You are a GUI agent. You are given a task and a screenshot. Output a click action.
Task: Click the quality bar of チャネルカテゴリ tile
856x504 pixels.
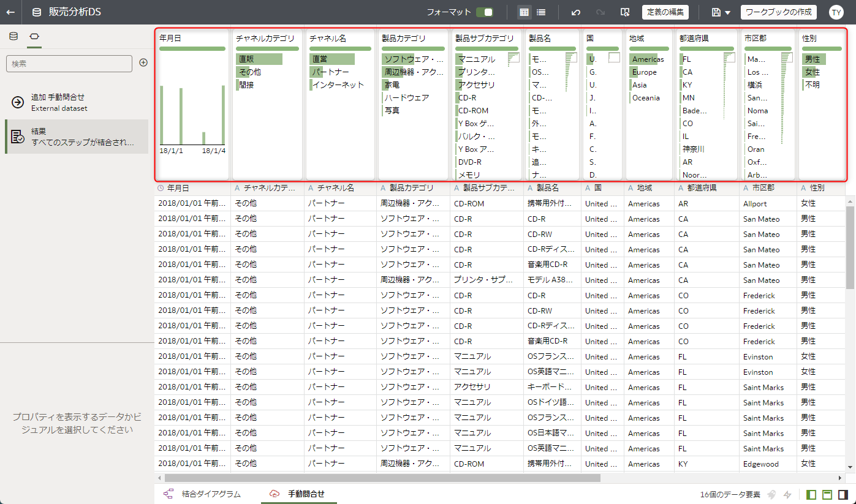[267, 48]
